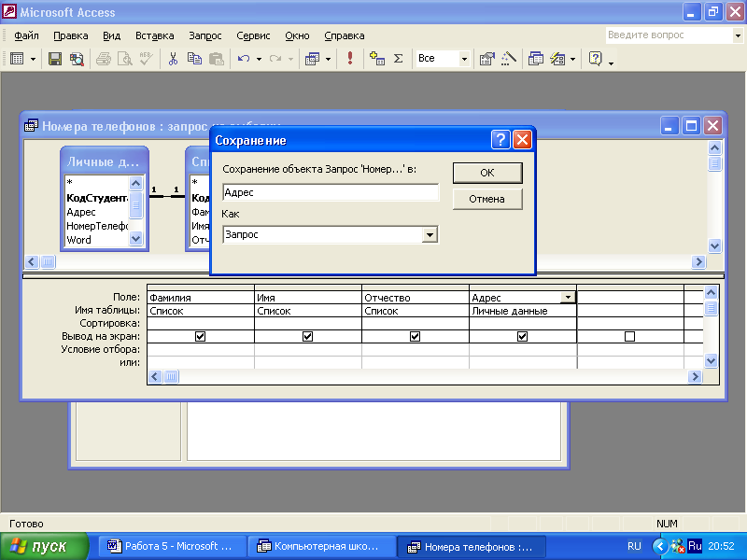Click the Access Help question icon
The image size is (747, 560).
coord(595,59)
